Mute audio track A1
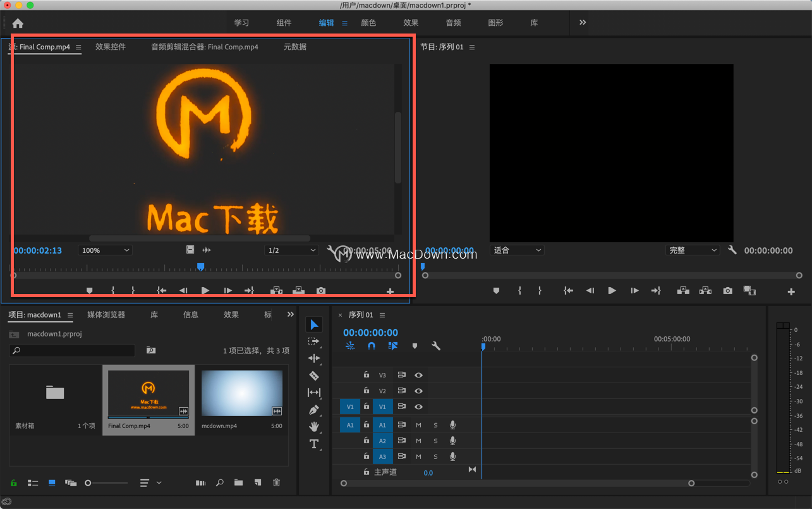 (x=418, y=425)
